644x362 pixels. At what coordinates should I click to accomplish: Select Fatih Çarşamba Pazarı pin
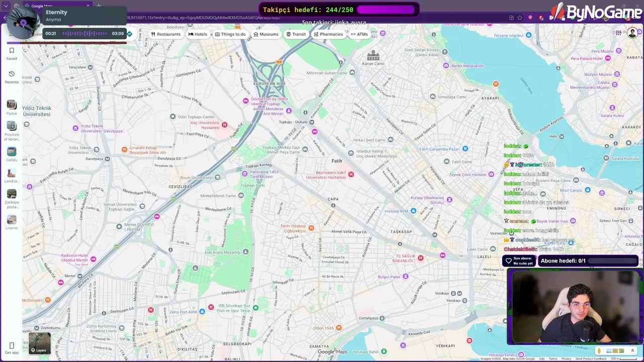[465, 149]
